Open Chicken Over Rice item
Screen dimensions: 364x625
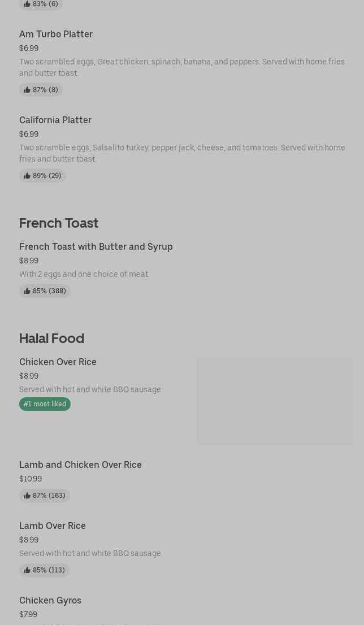[x=182, y=400]
